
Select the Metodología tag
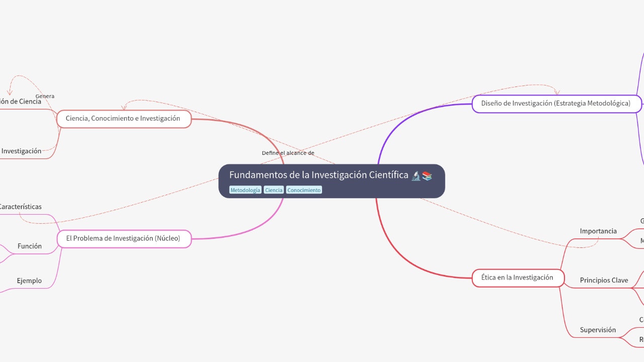point(246,190)
